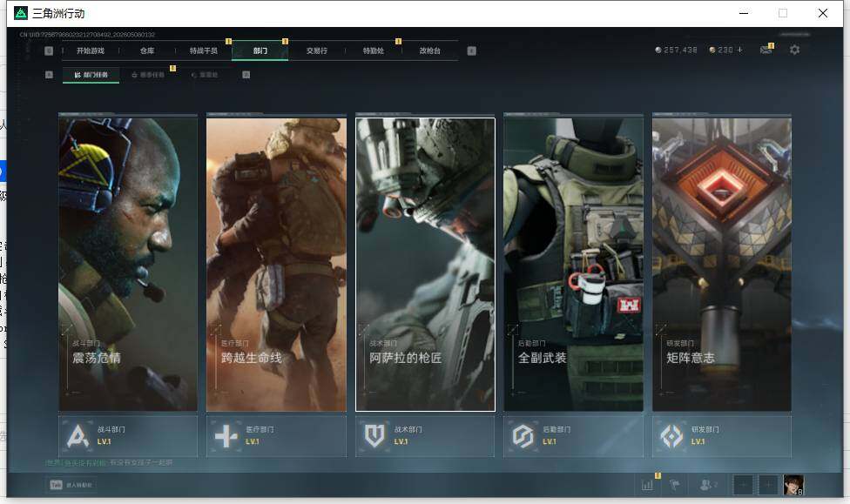Click the 阿萨拉的枪匠 title text
The width and height of the screenshot is (850, 504).
tap(406, 358)
